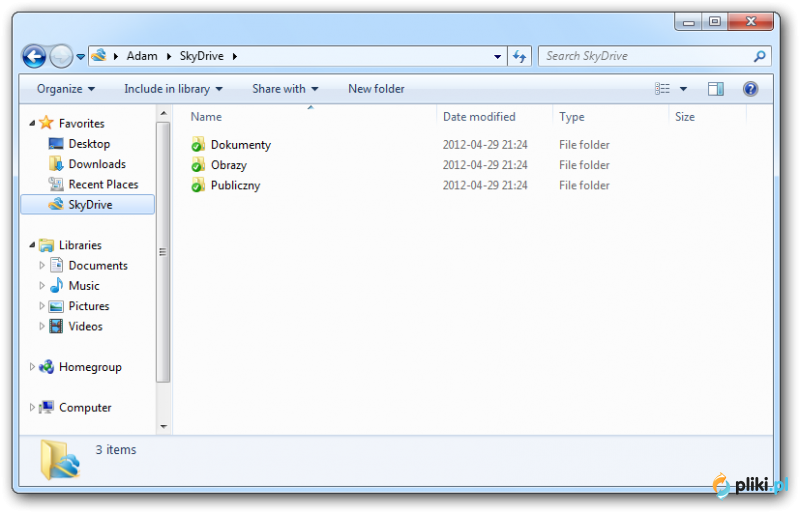Expand arrow after SkyDrive in breadcrumb
Screen dimensions: 800x513
pos(235,56)
